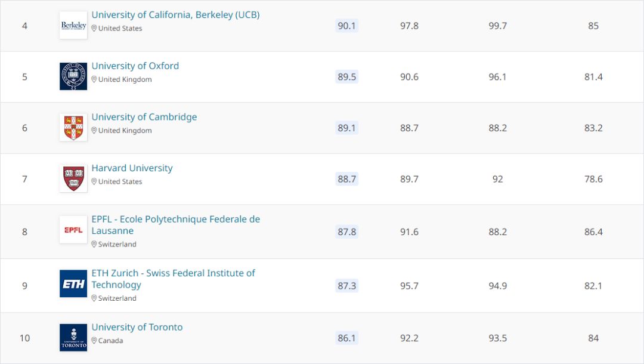The image size is (644, 364).
Task: Click the University of Toronto logo
Action: tap(73, 338)
